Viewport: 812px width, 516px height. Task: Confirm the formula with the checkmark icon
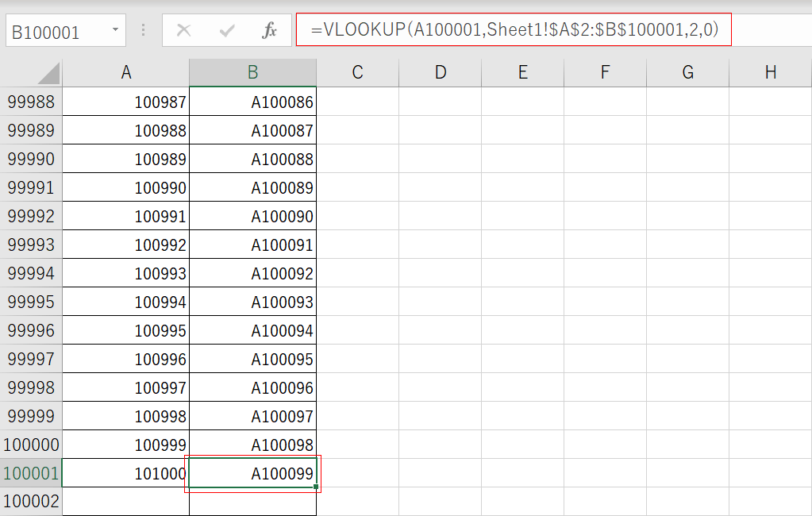point(227,31)
